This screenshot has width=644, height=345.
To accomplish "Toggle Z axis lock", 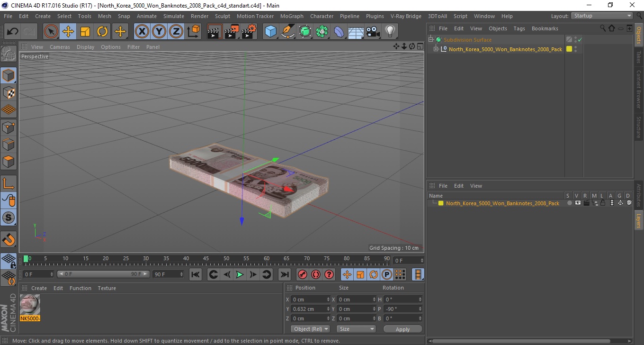I will [176, 32].
